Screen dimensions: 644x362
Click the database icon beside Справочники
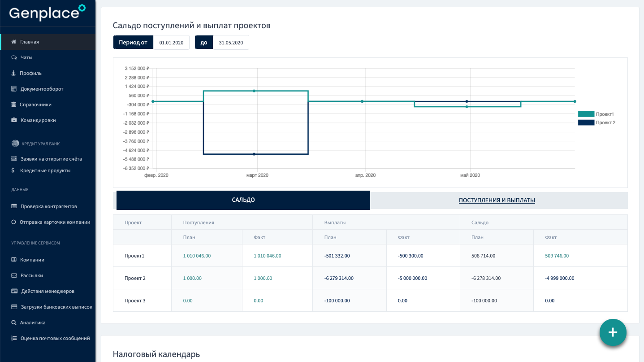click(x=14, y=105)
